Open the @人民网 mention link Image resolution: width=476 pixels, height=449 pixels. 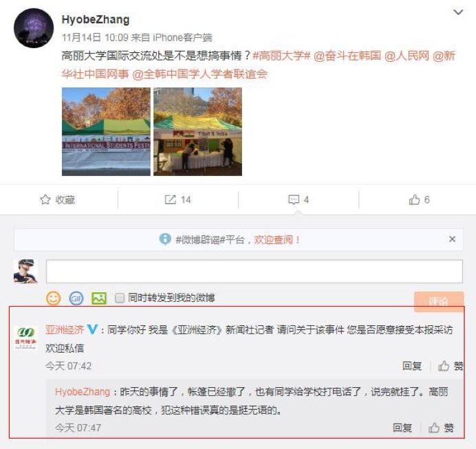[407, 56]
